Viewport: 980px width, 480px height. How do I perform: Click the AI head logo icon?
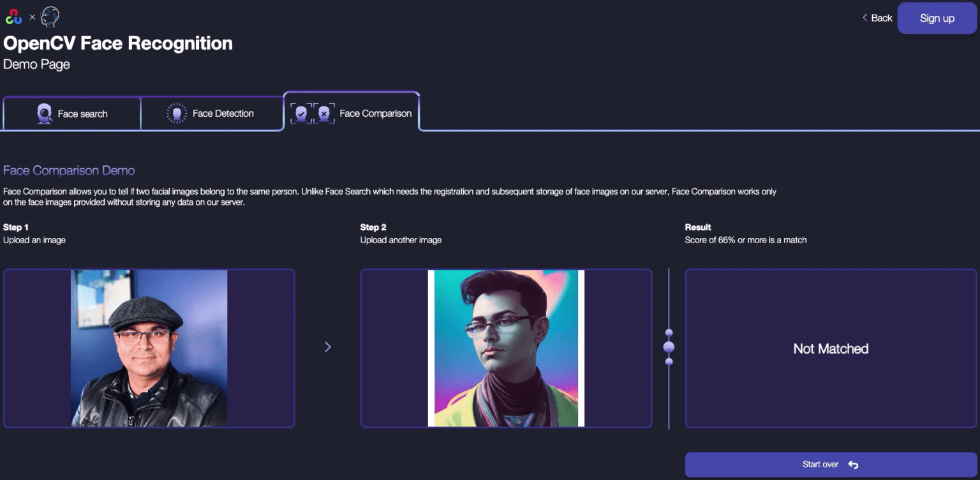point(50,17)
